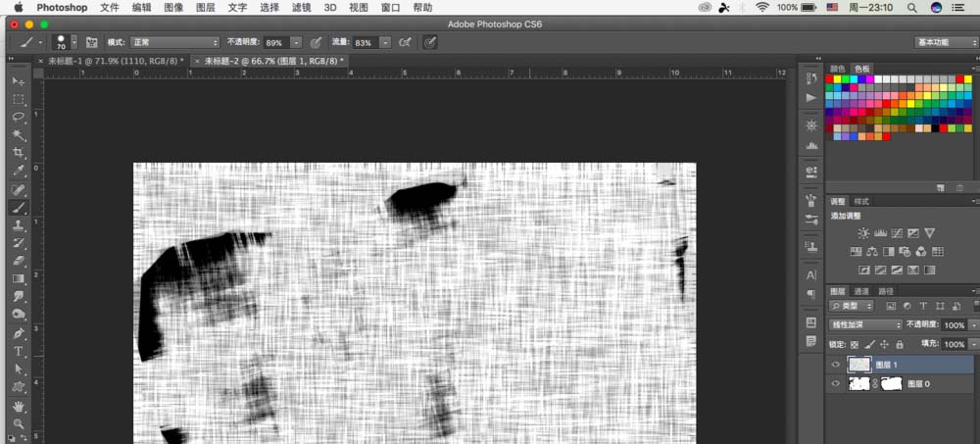
Task: Open the Paragraph panel icon
Action: [811, 294]
